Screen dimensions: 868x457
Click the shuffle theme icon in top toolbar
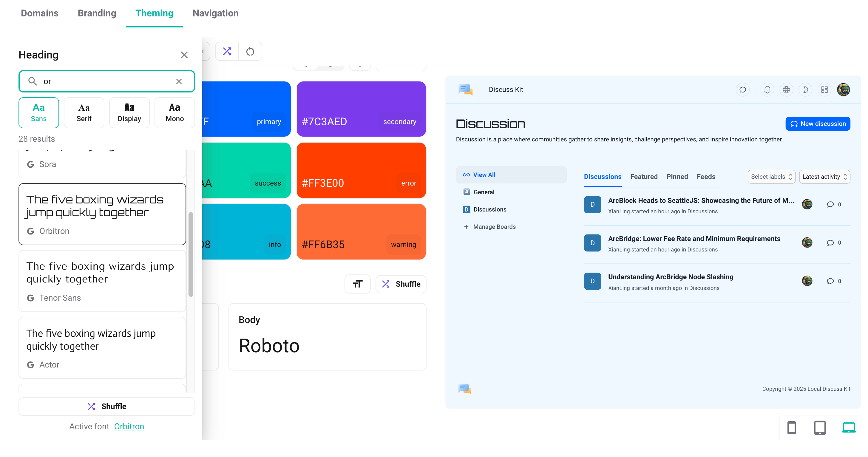pyautogui.click(x=227, y=51)
